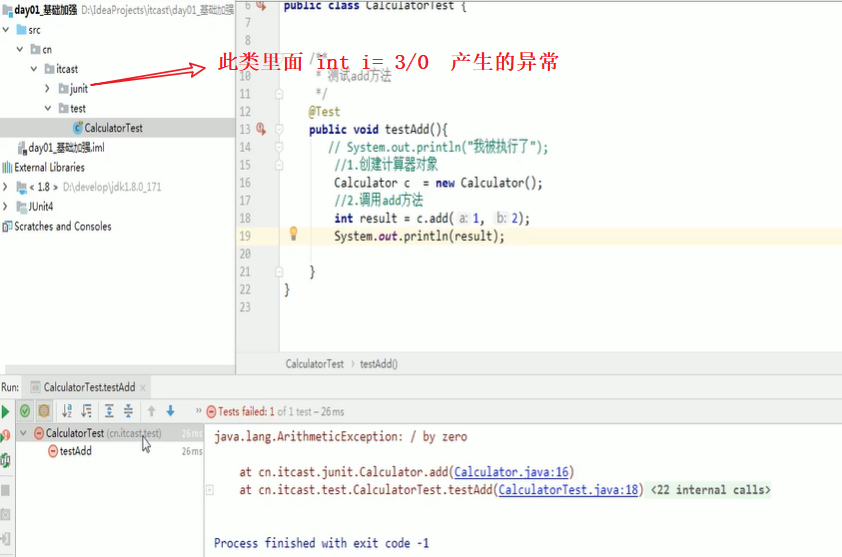Expand all test results icon
842x557 pixels.
click(x=109, y=411)
